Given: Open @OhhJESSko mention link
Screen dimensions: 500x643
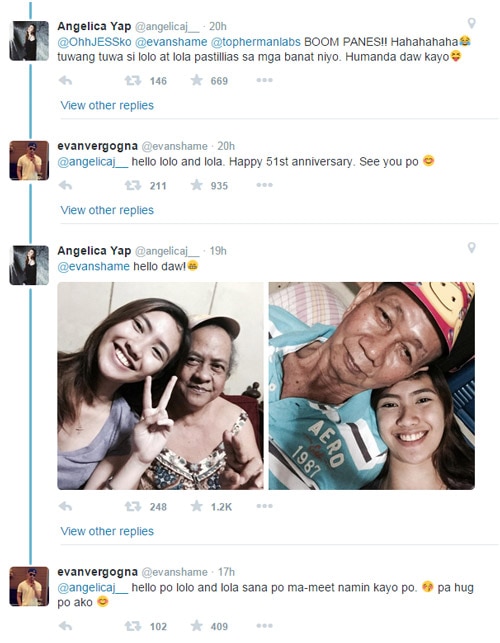Looking at the screenshot, I should point(94,42).
